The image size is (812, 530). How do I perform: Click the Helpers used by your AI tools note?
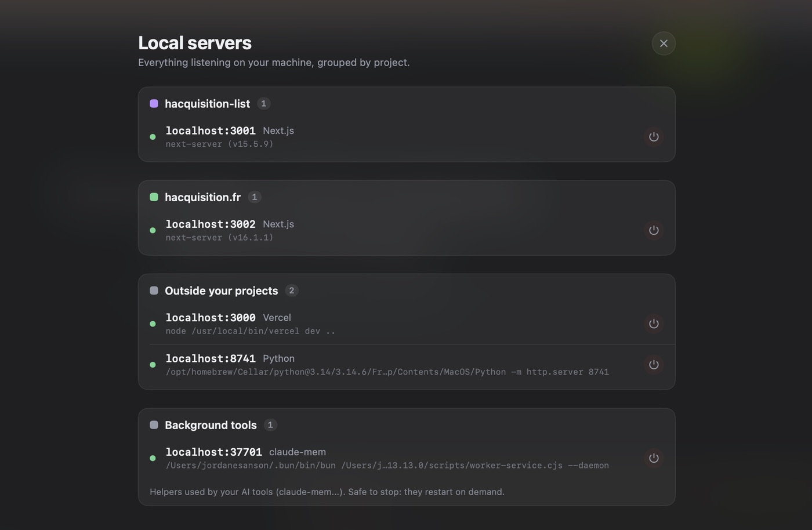(327, 492)
